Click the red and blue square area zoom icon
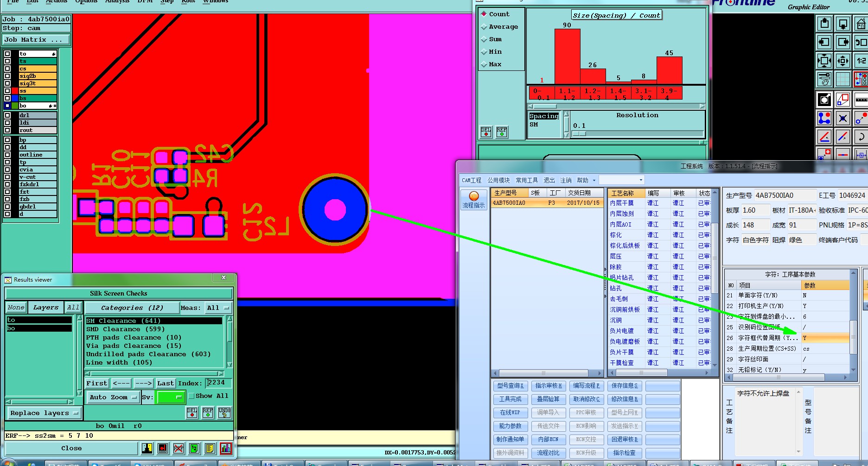The image size is (868, 466). tap(843, 100)
